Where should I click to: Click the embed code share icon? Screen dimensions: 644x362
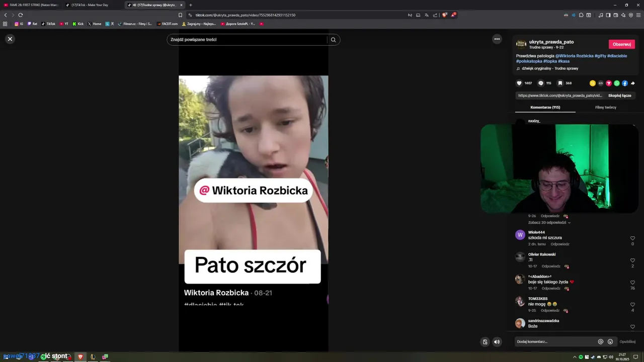coord(601,83)
